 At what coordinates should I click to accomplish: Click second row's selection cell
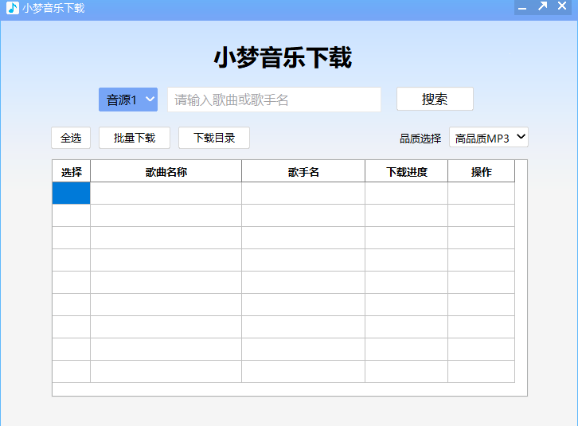(71, 216)
